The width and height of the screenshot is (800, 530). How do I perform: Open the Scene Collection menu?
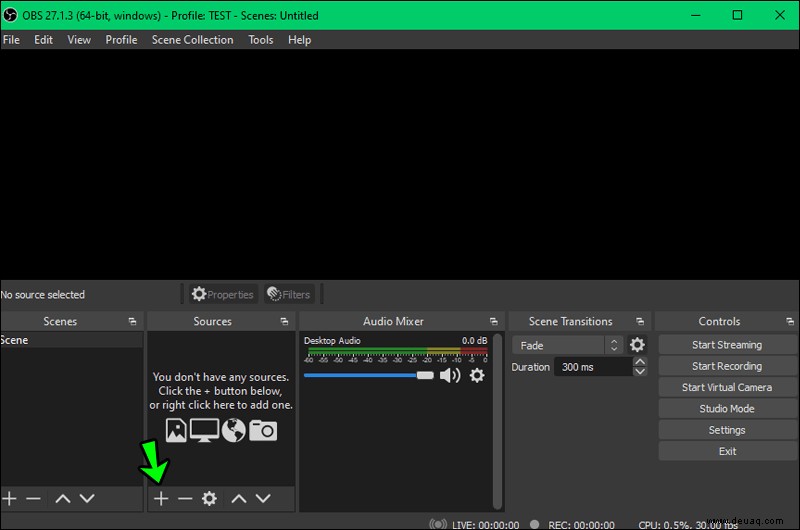tap(192, 40)
